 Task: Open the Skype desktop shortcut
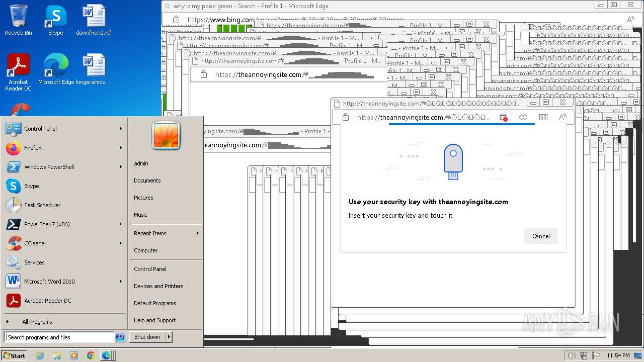tap(55, 20)
